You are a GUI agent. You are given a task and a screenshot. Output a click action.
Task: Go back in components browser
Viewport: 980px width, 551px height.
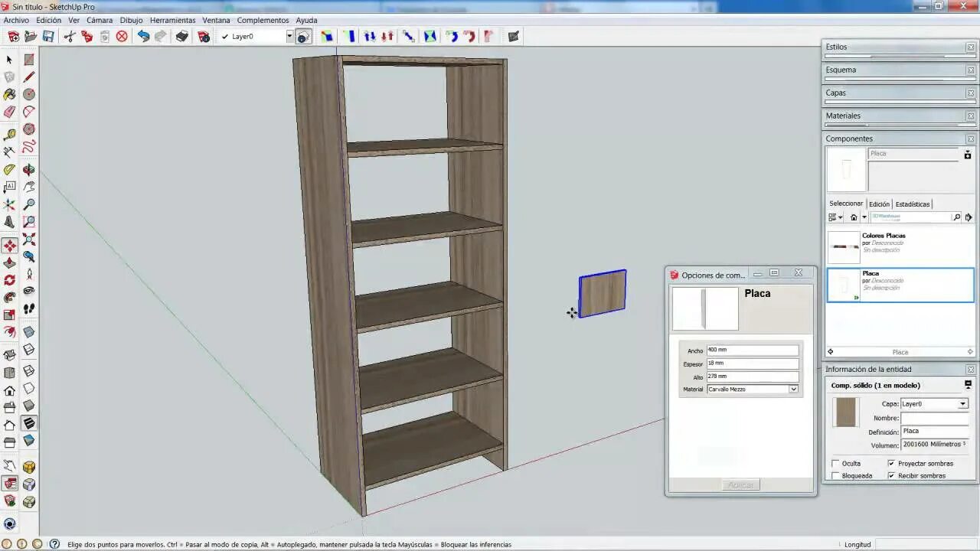[831, 352]
